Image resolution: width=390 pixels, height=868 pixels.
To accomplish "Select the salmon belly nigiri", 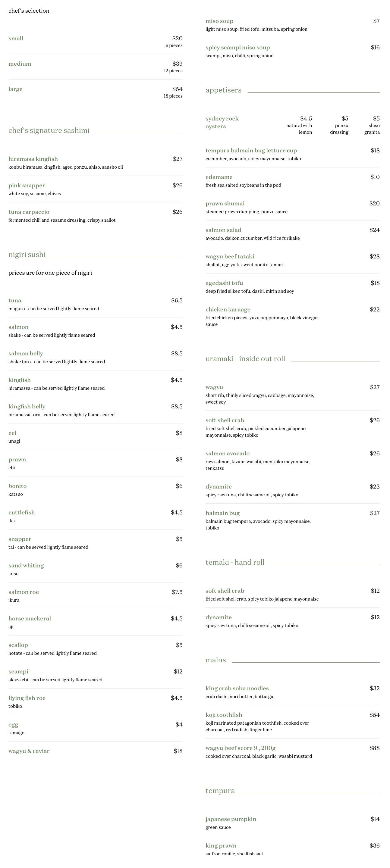I will [x=26, y=354].
